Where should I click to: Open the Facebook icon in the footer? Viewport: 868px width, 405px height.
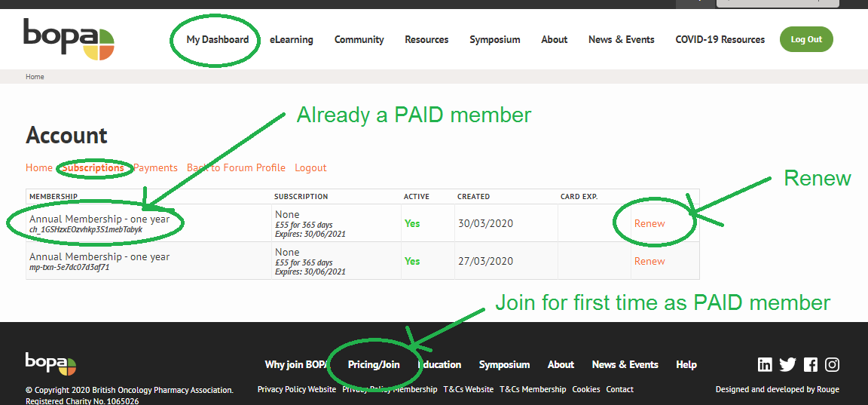pyautogui.click(x=811, y=364)
